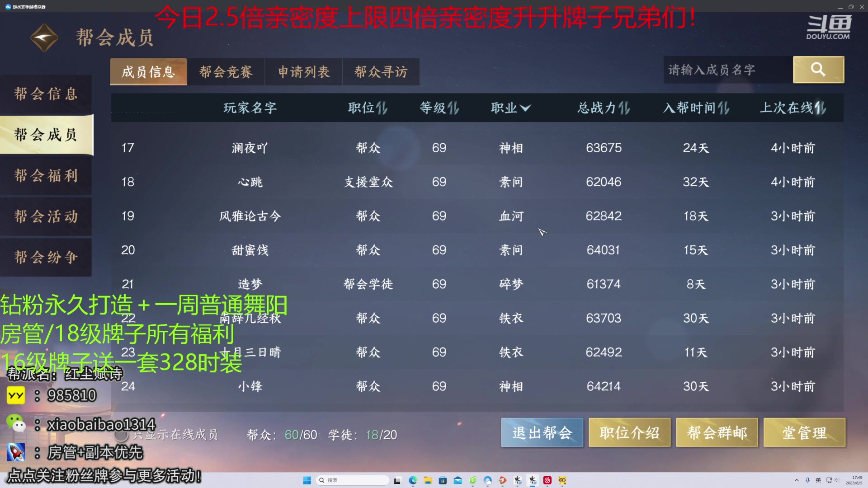Sort members by 上次在线 sort arrows

click(x=820, y=108)
